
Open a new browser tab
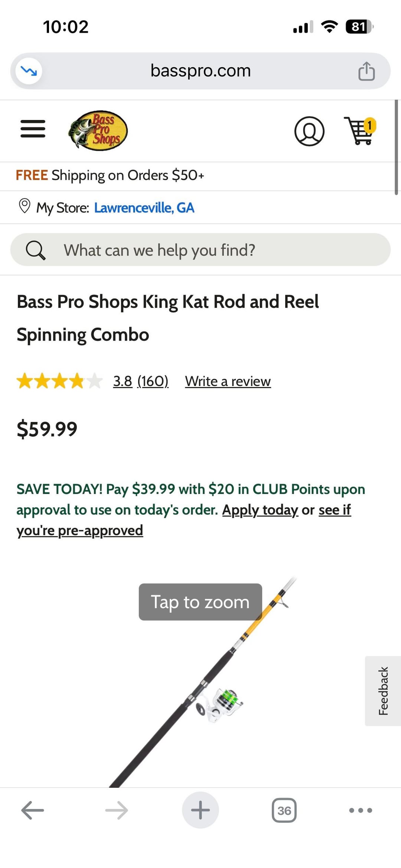pyautogui.click(x=200, y=810)
